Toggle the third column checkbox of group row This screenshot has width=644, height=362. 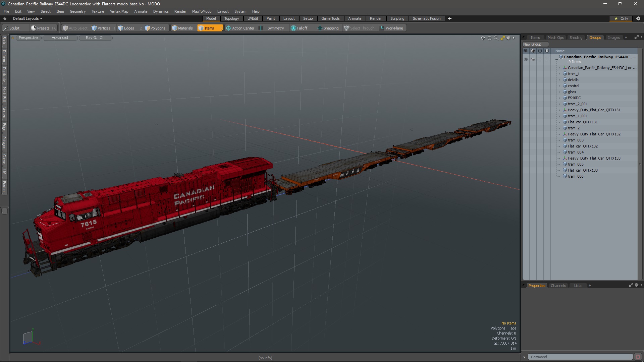coord(540,59)
